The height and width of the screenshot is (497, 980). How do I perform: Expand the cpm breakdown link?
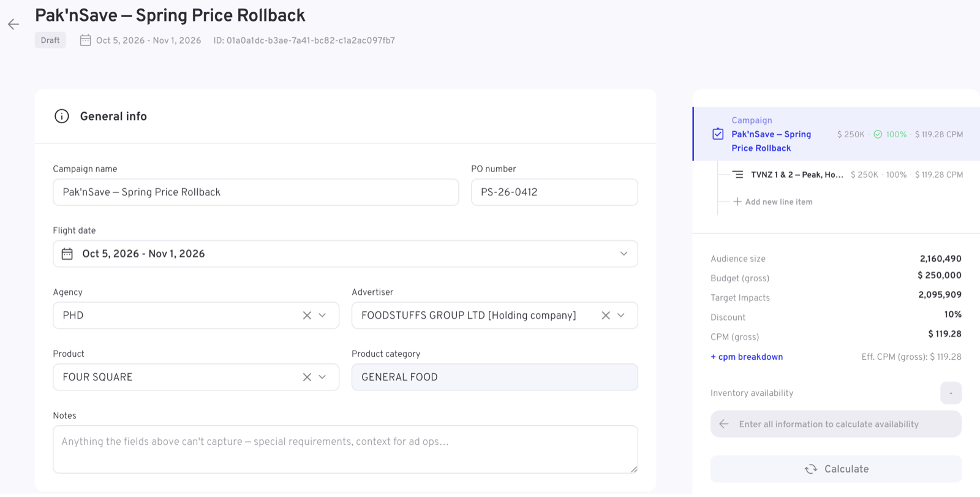tap(747, 357)
